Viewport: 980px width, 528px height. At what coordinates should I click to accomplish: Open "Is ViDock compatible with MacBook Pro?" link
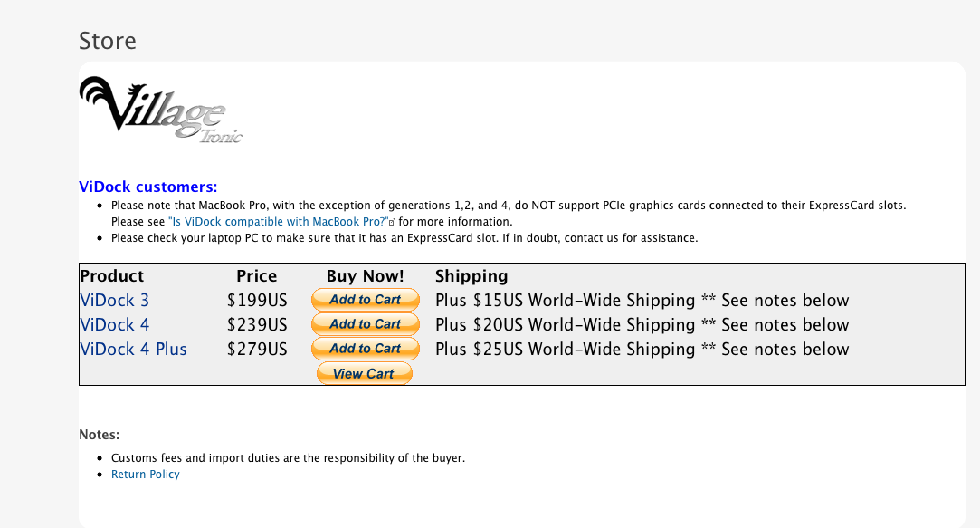pyautogui.click(x=278, y=222)
